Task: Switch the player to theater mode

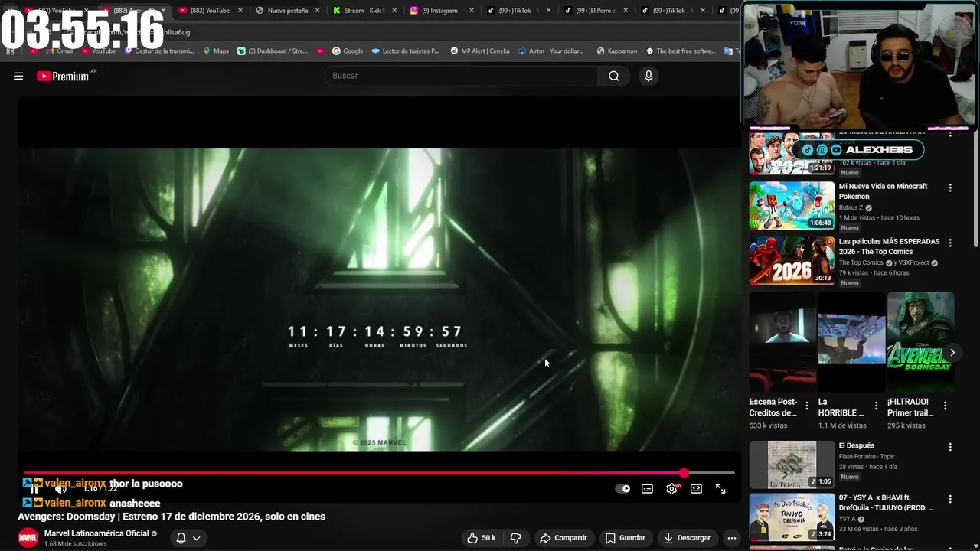Action: point(696,489)
